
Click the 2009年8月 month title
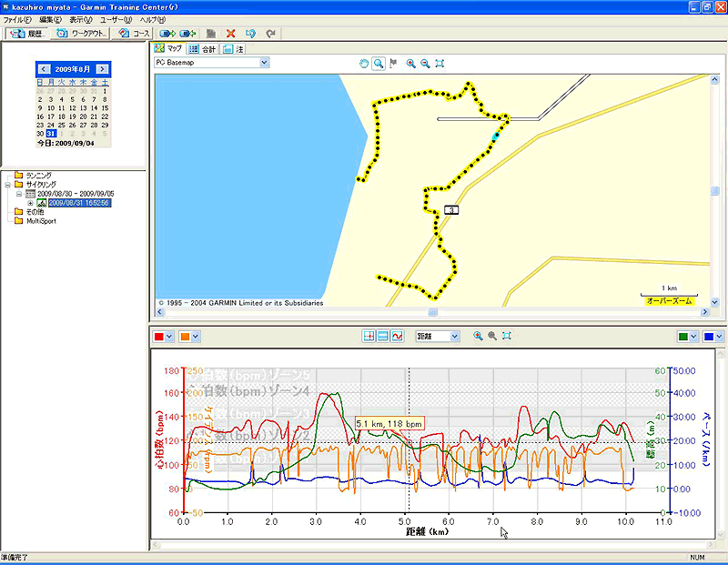(x=73, y=69)
